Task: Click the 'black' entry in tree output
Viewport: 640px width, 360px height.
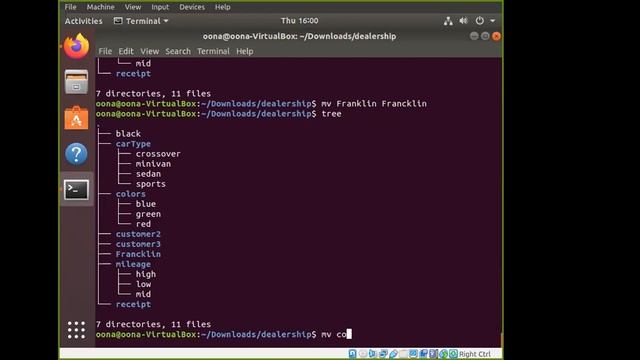Action: tap(128, 133)
